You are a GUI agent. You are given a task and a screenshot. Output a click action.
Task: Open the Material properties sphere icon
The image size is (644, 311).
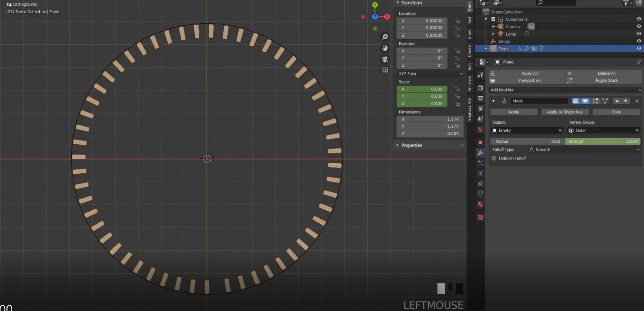481,204
